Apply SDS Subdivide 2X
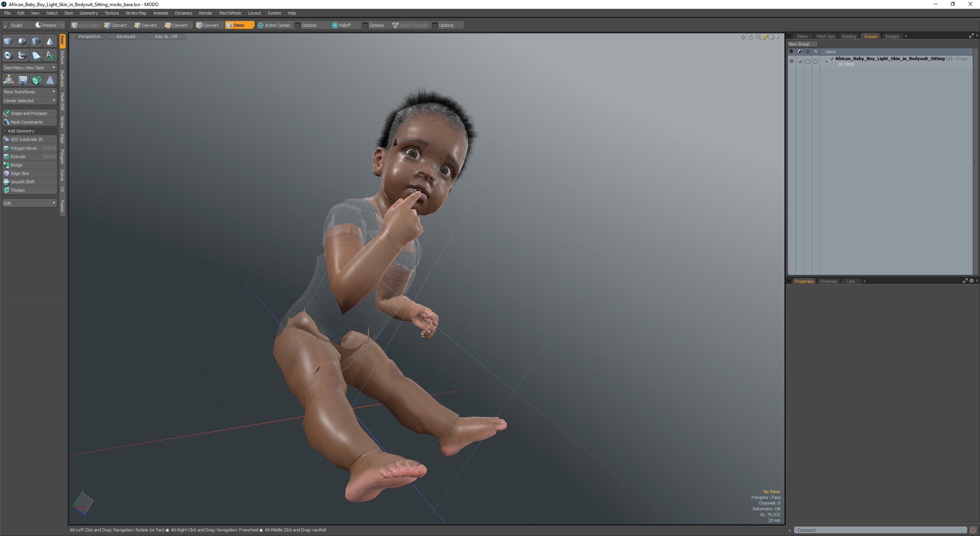This screenshot has width=980, height=536. (x=29, y=139)
